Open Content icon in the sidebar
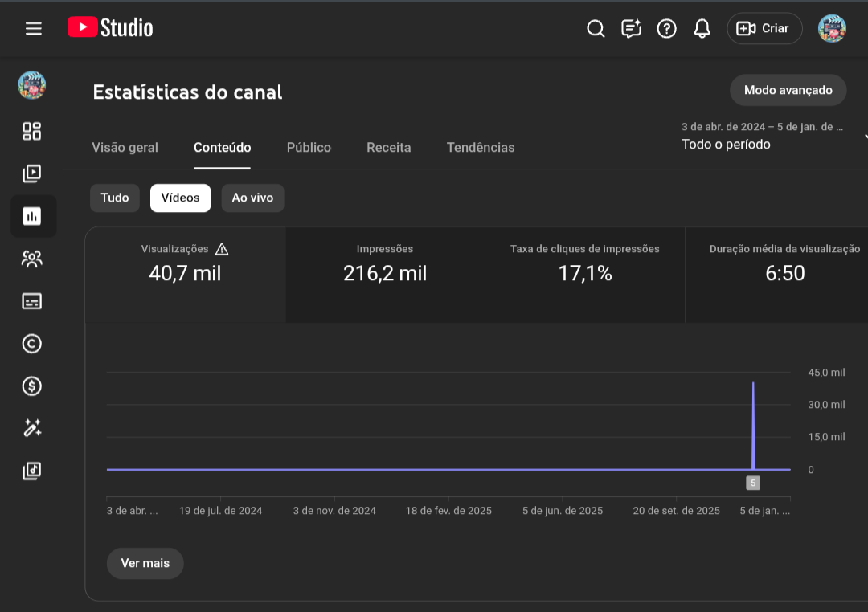The width and height of the screenshot is (868, 612). [32, 173]
